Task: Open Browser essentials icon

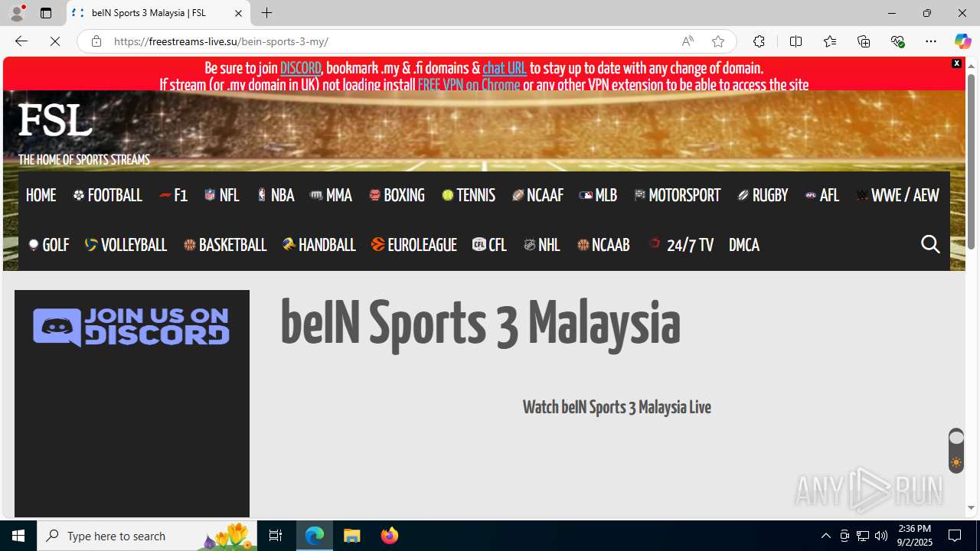Action: coord(897,41)
